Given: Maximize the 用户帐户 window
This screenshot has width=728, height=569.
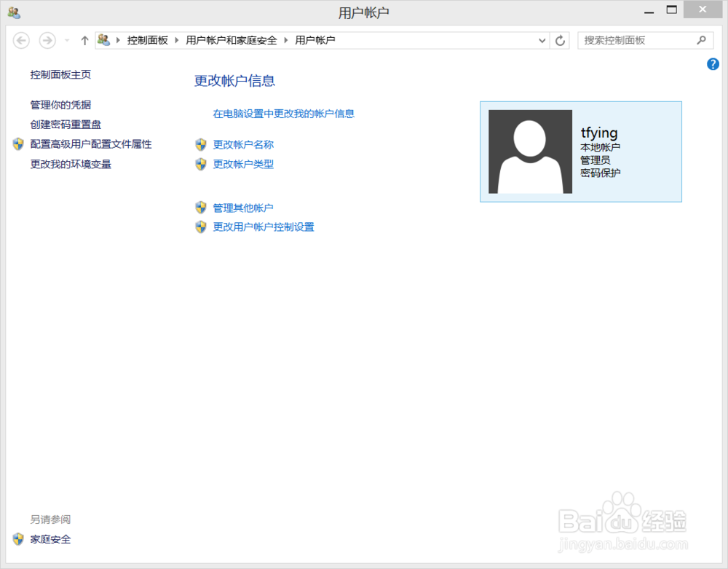Looking at the screenshot, I should pos(671,9).
